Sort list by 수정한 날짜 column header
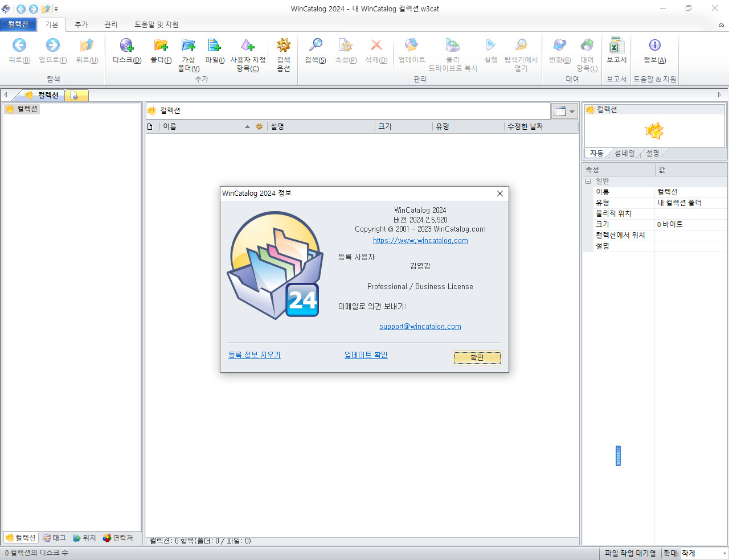 (x=541, y=126)
